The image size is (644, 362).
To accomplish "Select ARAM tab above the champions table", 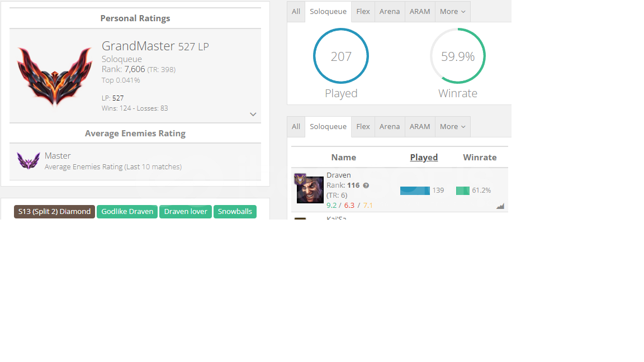I will 420,126.
